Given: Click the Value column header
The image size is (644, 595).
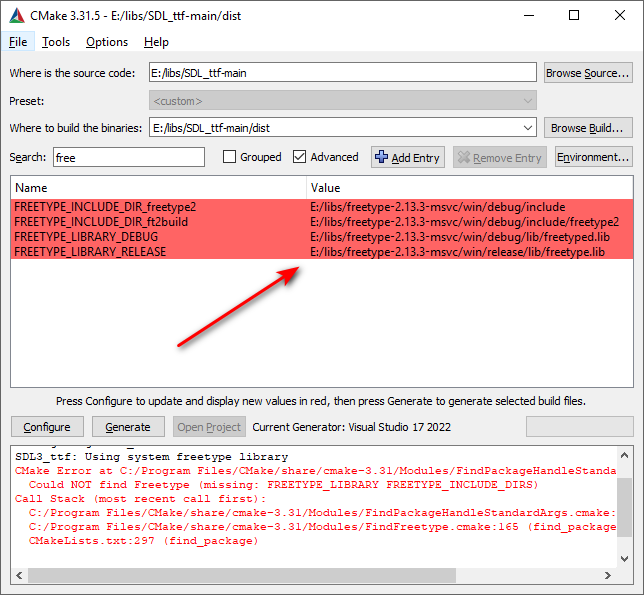Looking at the screenshot, I should (x=470, y=188).
